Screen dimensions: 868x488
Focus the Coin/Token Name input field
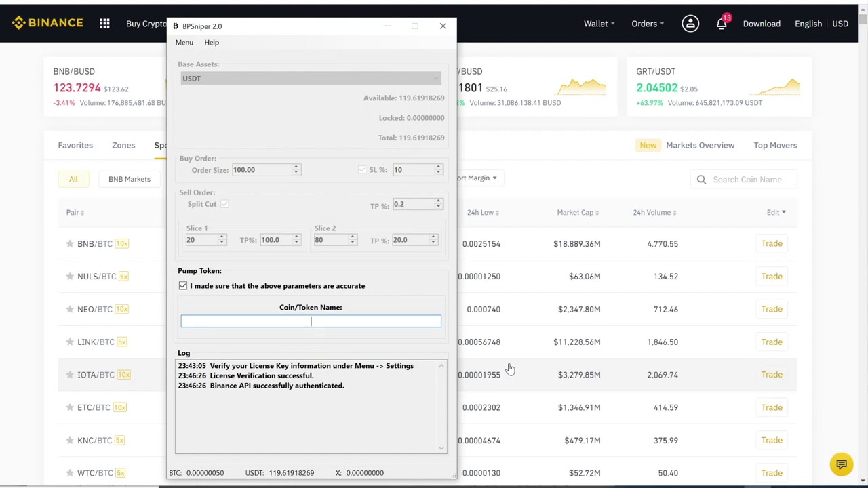coord(311,321)
